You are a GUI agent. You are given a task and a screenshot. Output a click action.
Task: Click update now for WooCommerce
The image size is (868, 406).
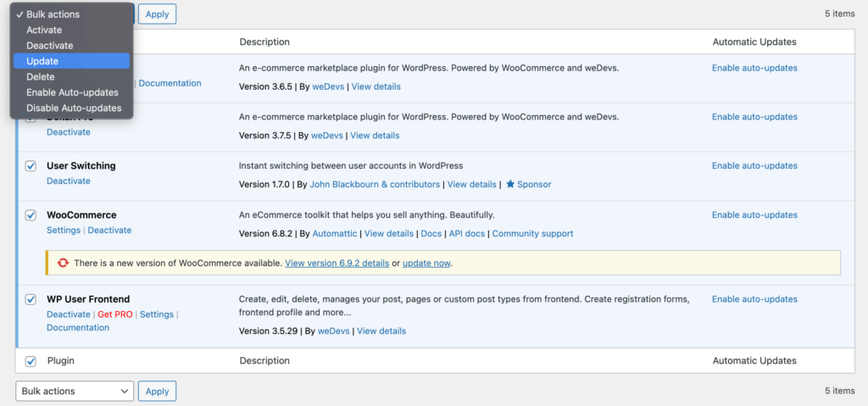[x=426, y=263]
